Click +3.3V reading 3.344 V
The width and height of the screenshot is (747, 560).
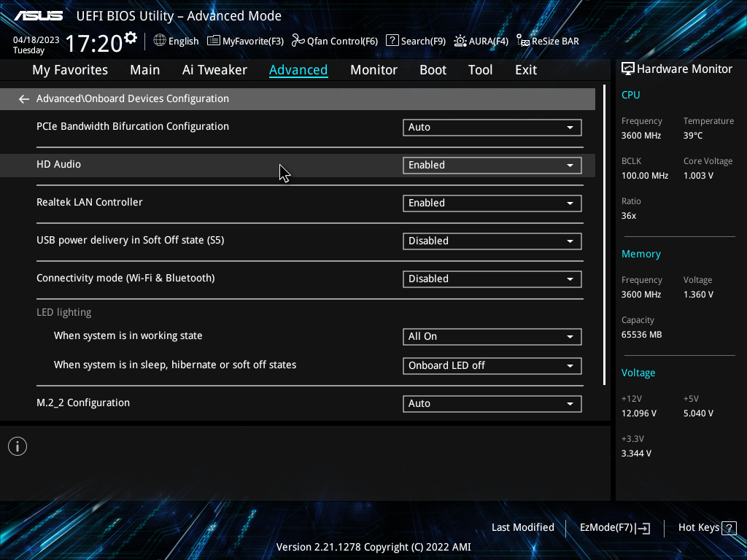[x=636, y=454]
